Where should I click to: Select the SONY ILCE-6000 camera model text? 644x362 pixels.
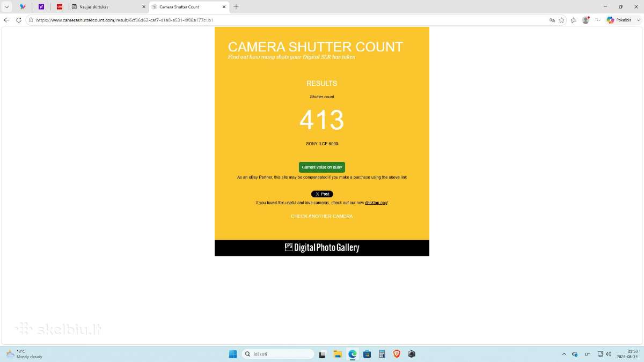pos(322,144)
